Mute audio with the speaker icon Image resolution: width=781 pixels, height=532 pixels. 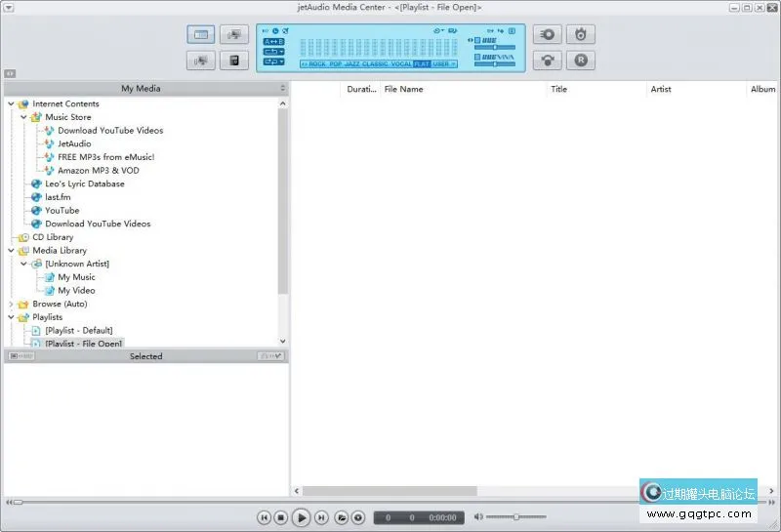tap(478, 517)
